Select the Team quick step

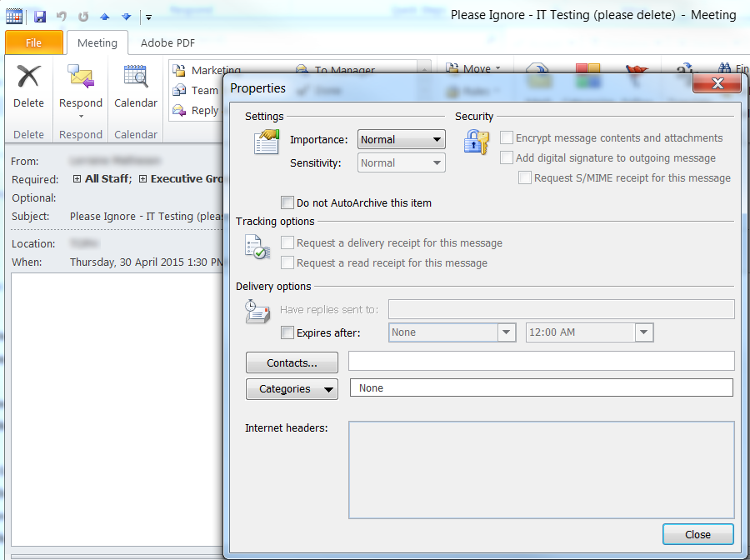click(196, 90)
